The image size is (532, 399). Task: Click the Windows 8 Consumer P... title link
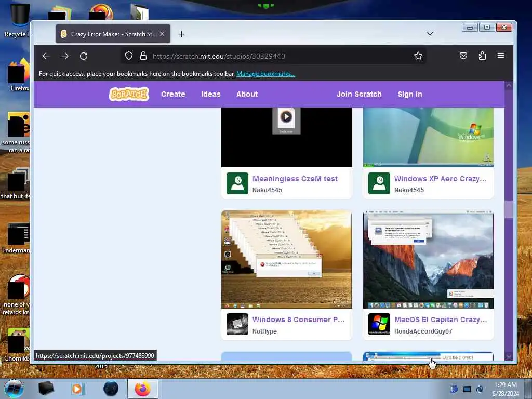pyautogui.click(x=299, y=320)
